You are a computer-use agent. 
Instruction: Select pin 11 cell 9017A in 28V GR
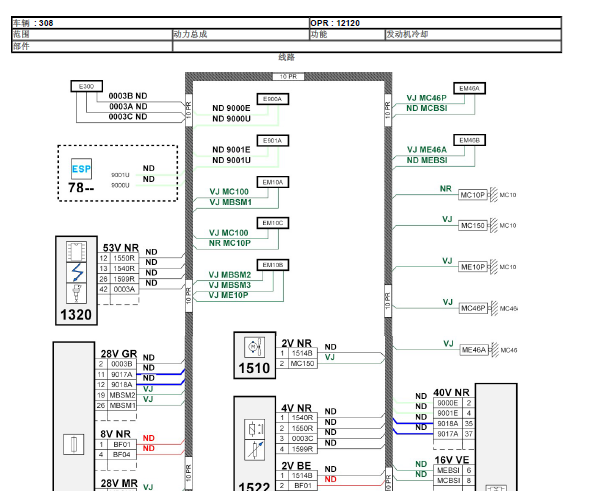pyautogui.click(x=122, y=374)
